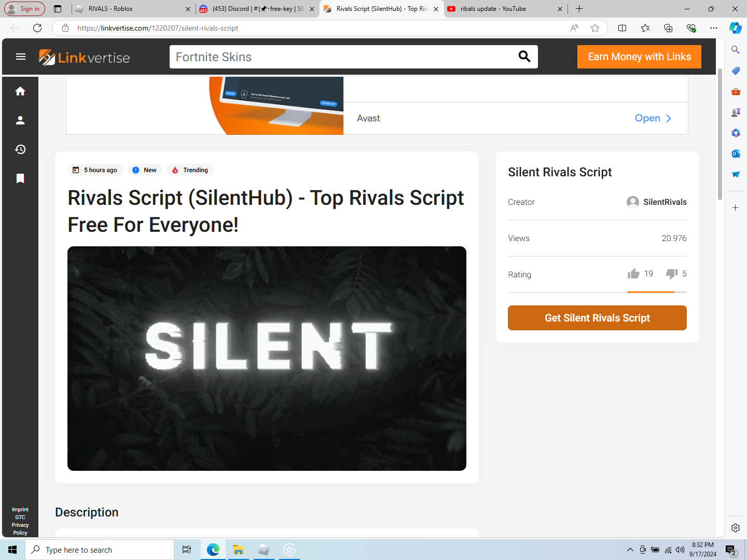The width and height of the screenshot is (747, 560).
Task: Click Get Silent Rivals Script button
Action: 597,318
